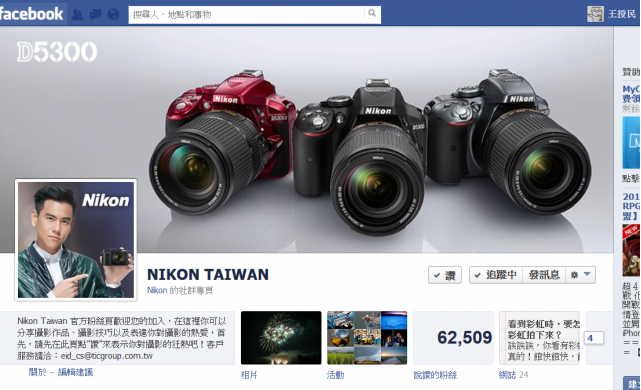Image resolution: width=641 pixels, height=390 pixels.
Task: Click the eid_cs@ticgroup.com.tw email text
Action: [x=107, y=356]
